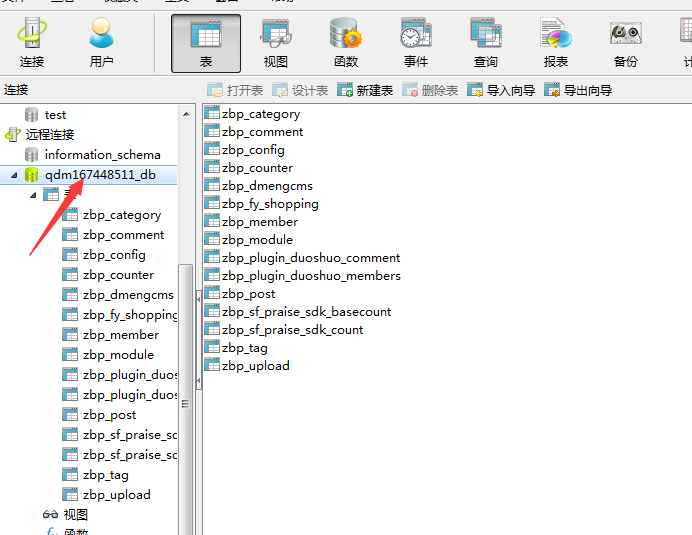The image size is (692, 535).
Task: Open the 报表 (Report) toolbar icon
Action: 556,43
